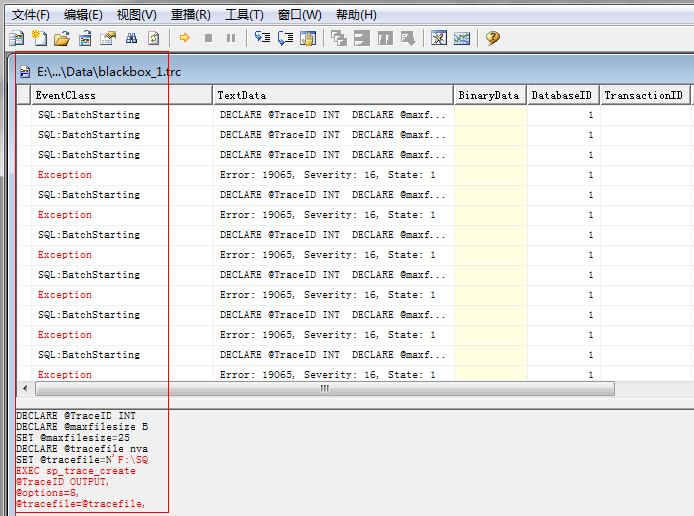Open the 编辑(E) menu
Screen dimensions: 694x516
(x=83, y=15)
